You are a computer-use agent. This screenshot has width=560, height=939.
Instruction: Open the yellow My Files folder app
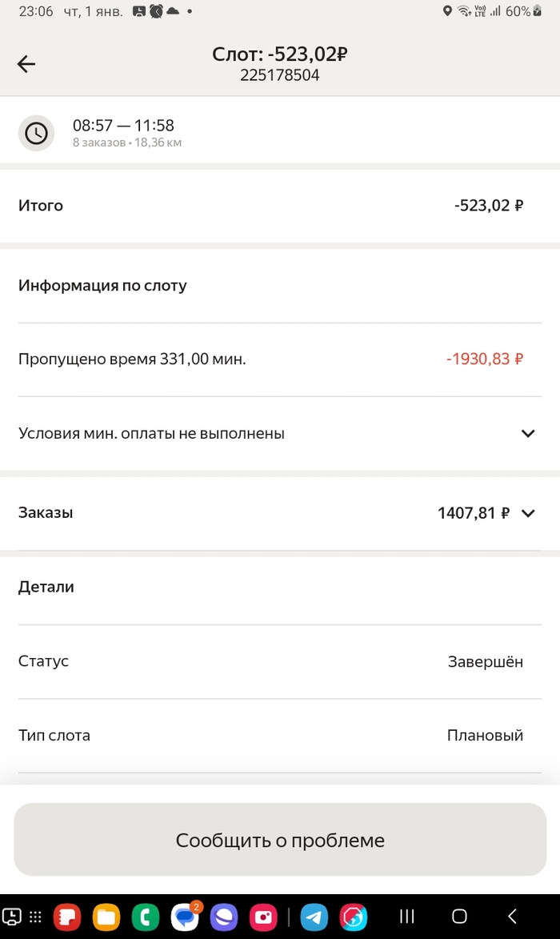(x=106, y=917)
